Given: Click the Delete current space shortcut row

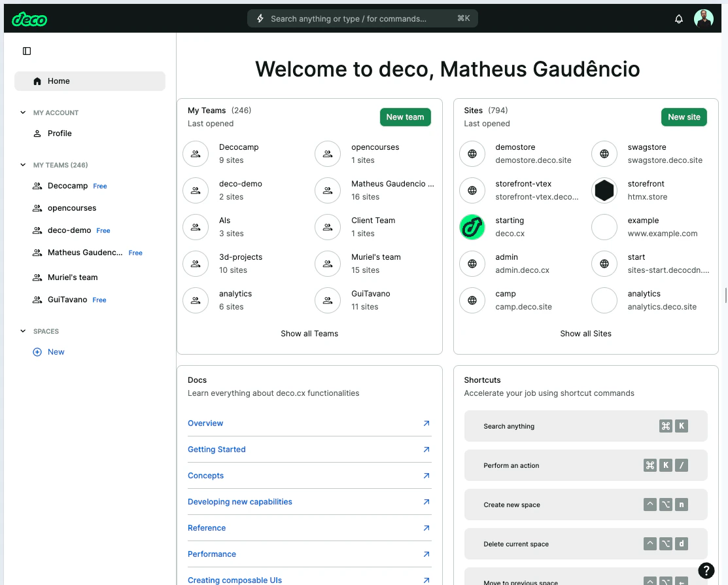Looking at the screenshot, I should (x=585, y=544).
